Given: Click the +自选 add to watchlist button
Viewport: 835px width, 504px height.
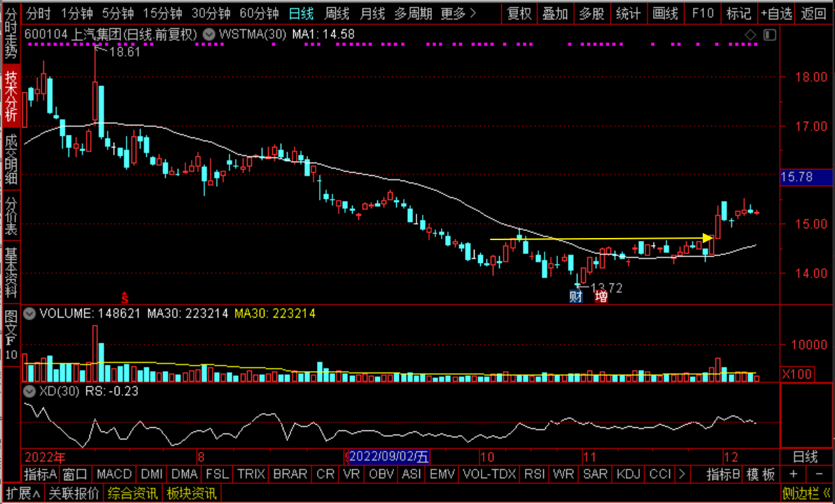Looking at the screenshot, I should pyautogui.click(x=776, y=13).
